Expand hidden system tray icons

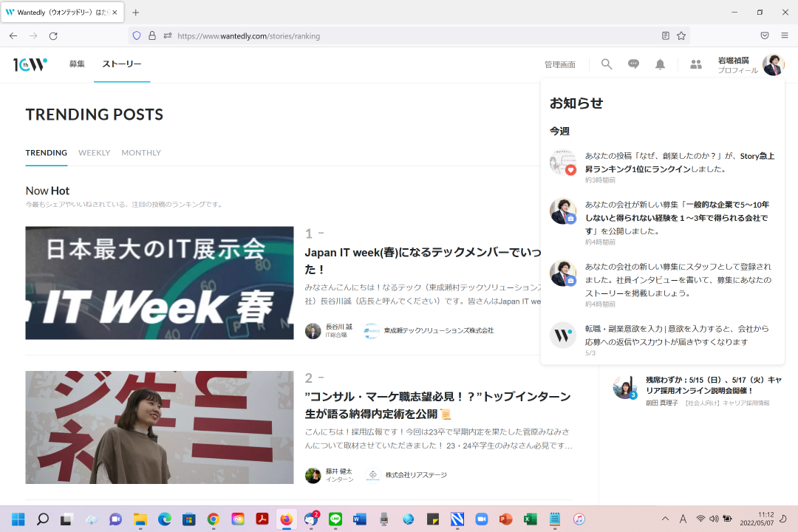[664, 519]
